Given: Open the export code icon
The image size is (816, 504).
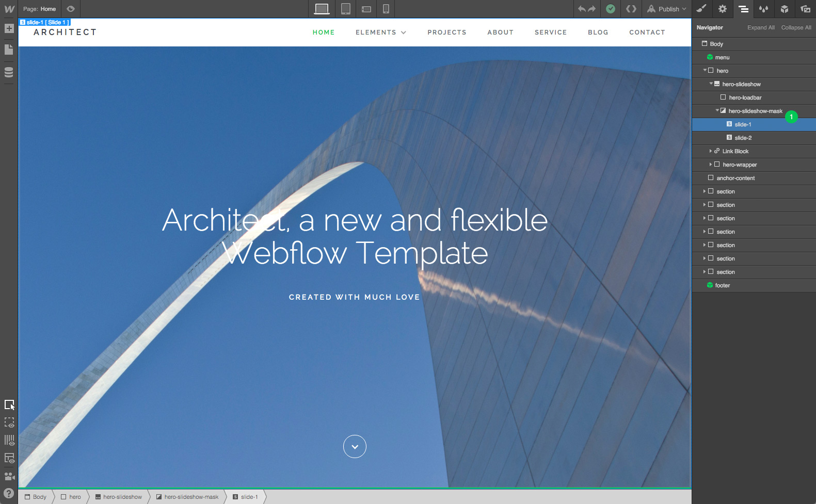Looking at the screenshot, I should click(x=631, y=9).
